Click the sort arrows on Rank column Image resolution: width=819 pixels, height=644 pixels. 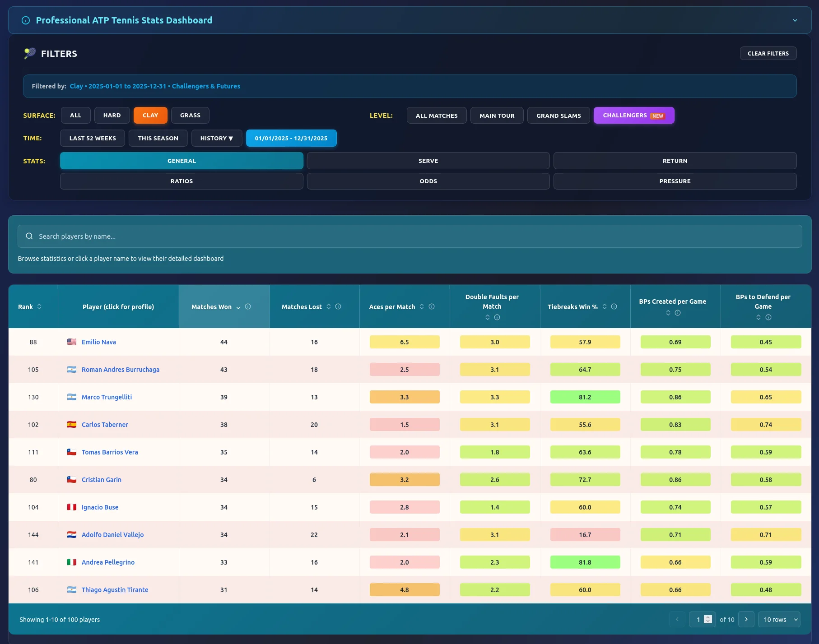(x=39, y=306)
